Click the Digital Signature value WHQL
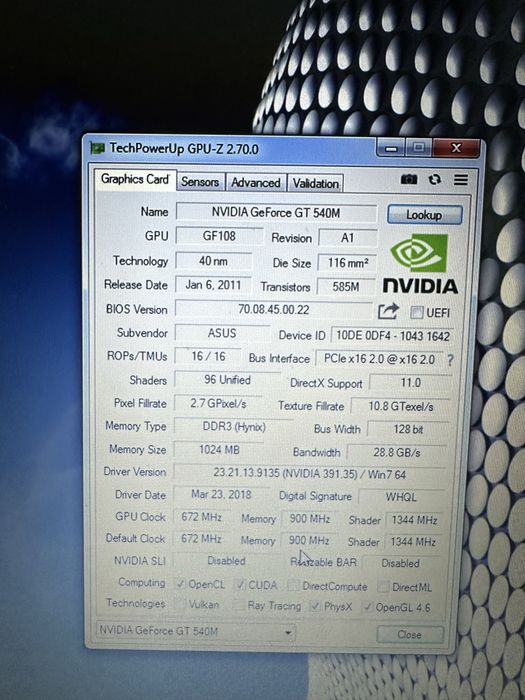525x700 pixels. click(x=401, y=497)
